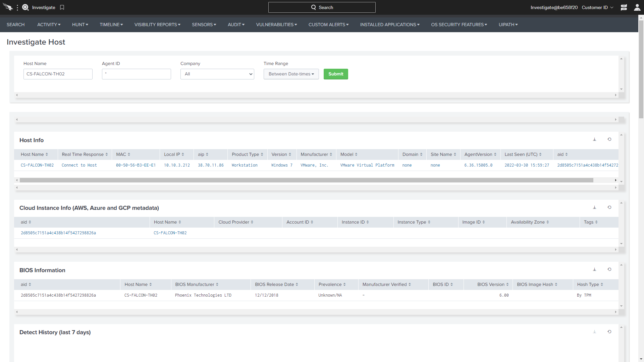Viewport: 644px width, 362px height.
Task: Expand the SENSORS menu
Action: pos(204,25)
